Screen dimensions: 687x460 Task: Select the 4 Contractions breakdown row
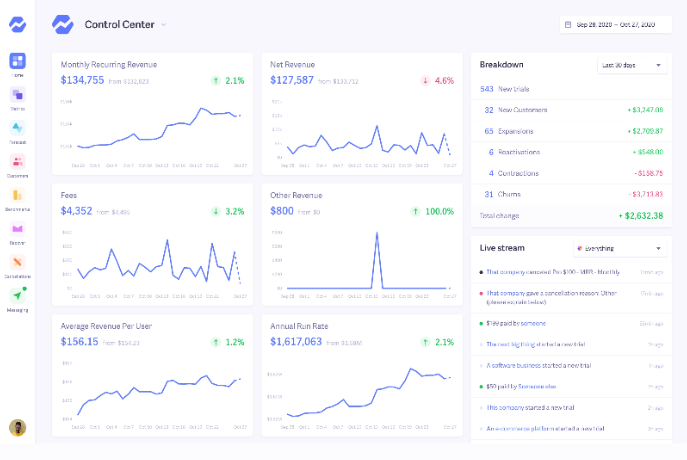[x=571, y=173]
